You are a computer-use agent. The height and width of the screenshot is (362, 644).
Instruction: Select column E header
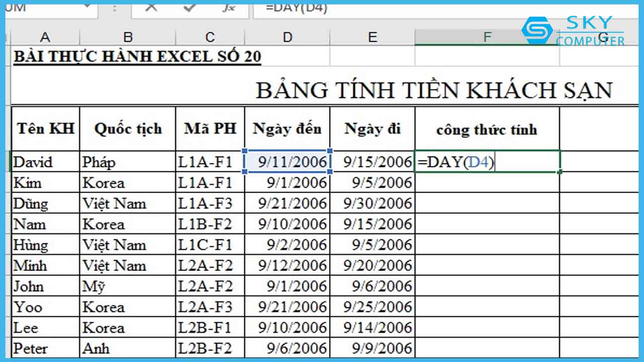(x=372, y=37)
